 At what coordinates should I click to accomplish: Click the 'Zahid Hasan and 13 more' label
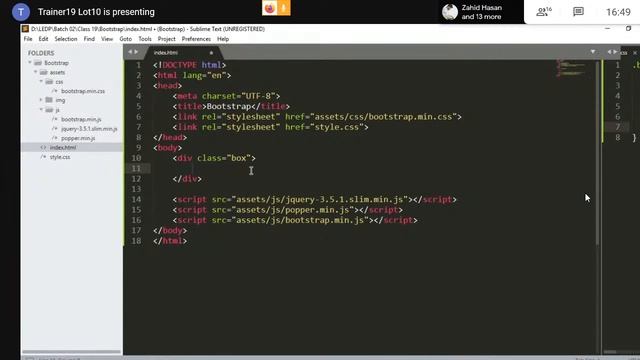pyautogui.click(x=482, y=12)
